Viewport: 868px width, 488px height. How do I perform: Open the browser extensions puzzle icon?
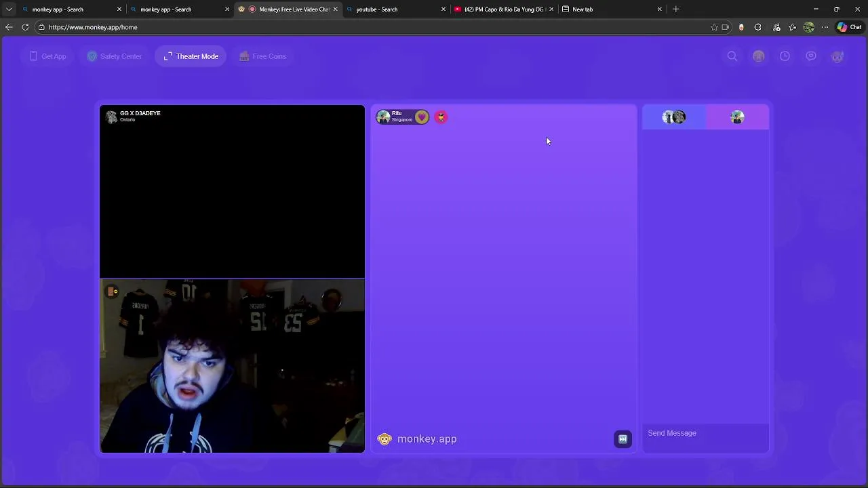[x=757, y=27]
